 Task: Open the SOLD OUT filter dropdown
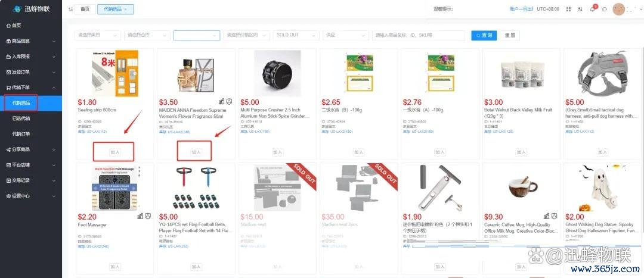(x=296, y=35)
